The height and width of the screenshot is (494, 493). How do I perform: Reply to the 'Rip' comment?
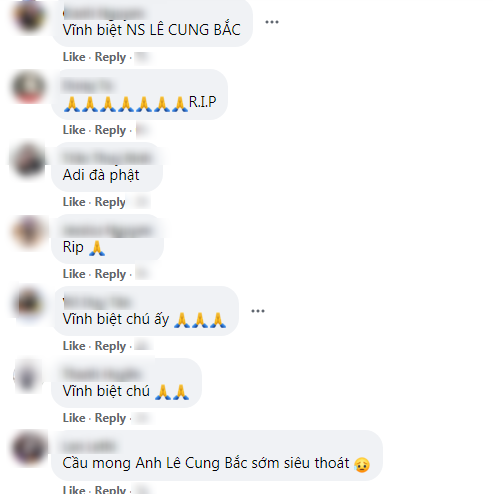[x=110, y=274]
